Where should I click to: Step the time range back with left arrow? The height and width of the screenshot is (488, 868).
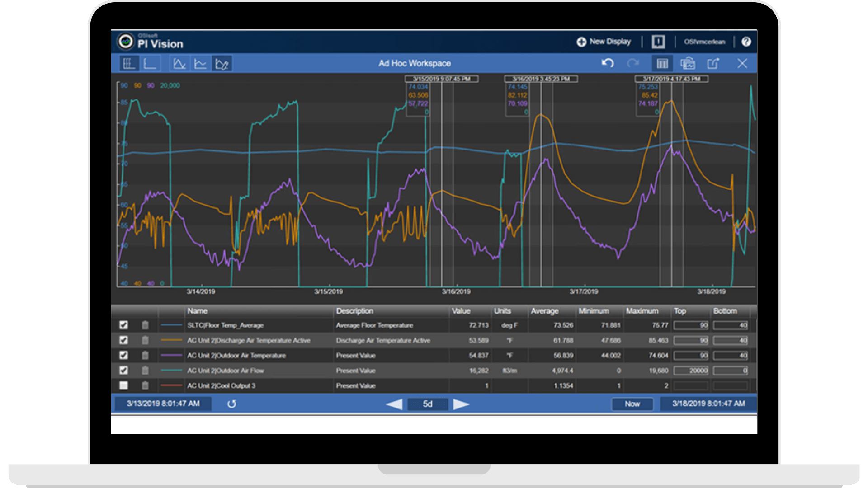coord(394,404)
